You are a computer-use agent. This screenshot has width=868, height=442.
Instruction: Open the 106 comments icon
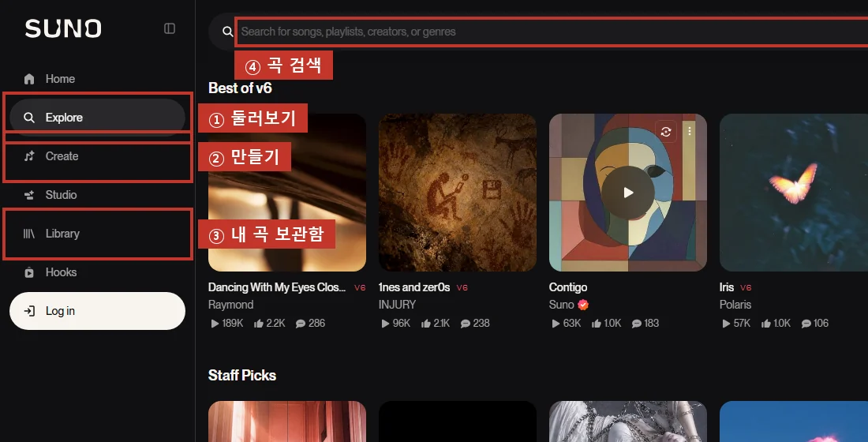[x=806, y=324]
